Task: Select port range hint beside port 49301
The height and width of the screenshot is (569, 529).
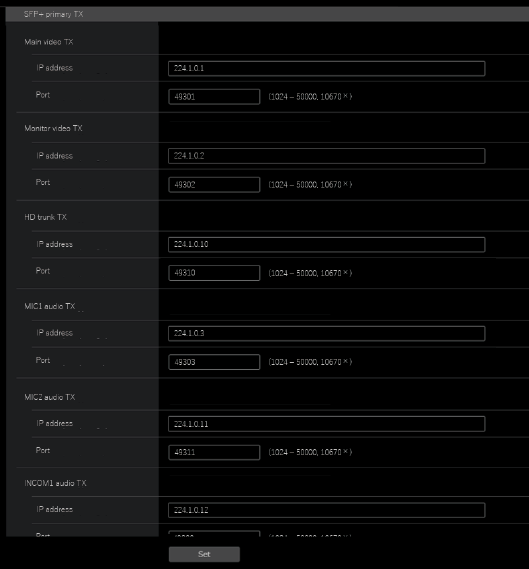Action: pos(310,97)
